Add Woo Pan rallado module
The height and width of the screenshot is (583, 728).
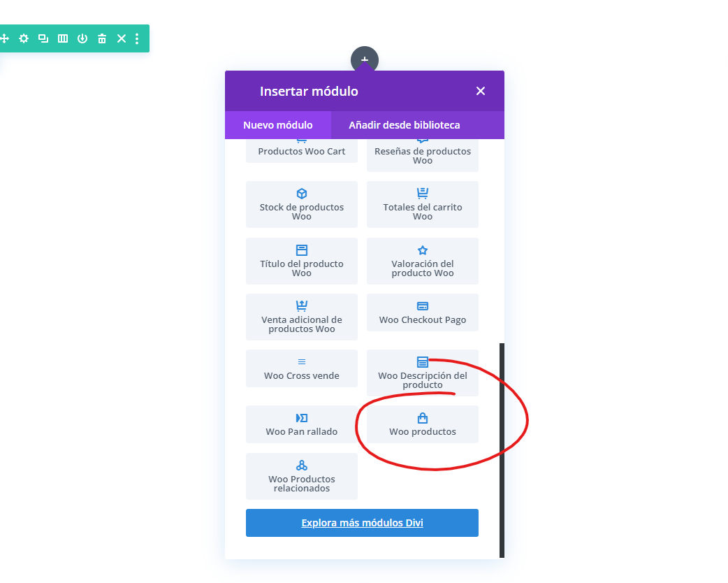(x=302, y=424)
